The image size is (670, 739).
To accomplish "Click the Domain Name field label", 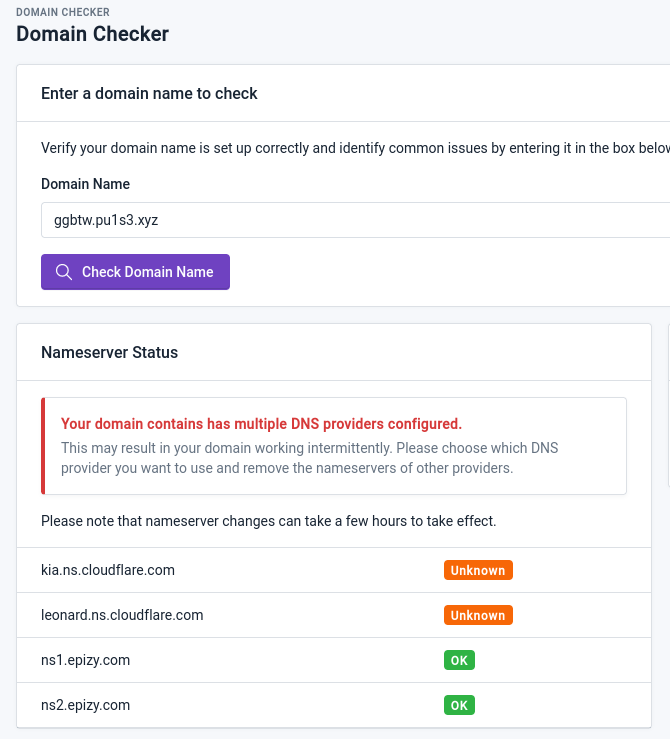I will [x=85, y=184].
